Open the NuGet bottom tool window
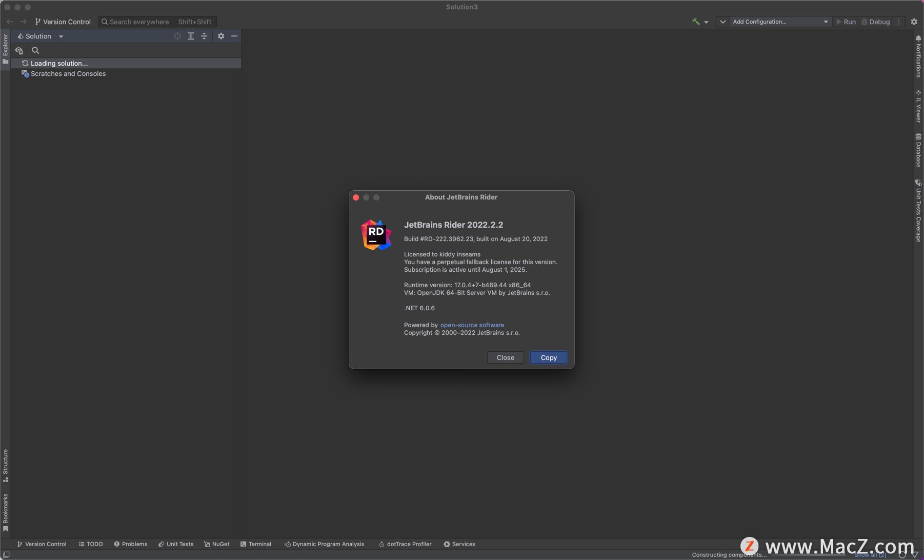The height and width of the screenshot is (560, 924). coord(217,544)
